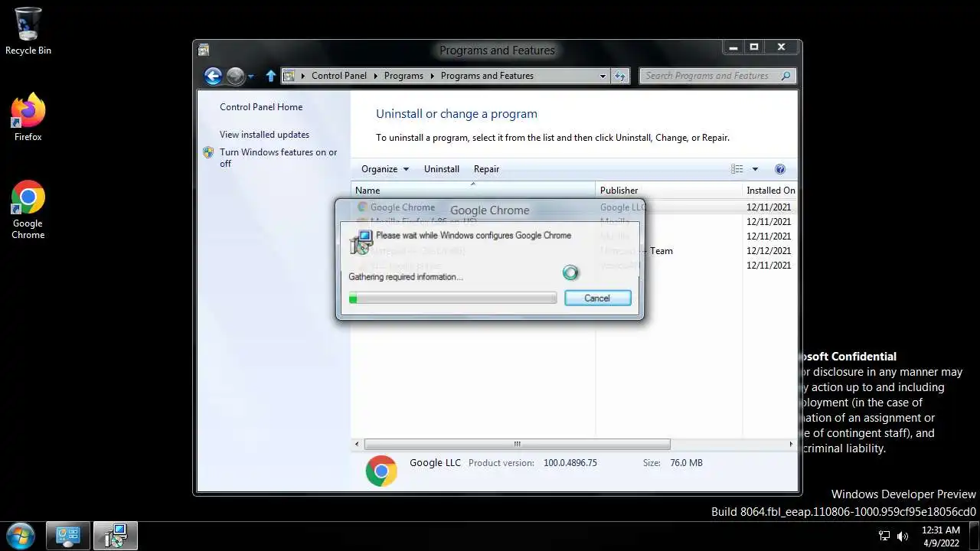Image resolution: width=980 pixels, height=551 pixels.
Task: Click the window icon in title bar
Action: [x=203, y=51]
